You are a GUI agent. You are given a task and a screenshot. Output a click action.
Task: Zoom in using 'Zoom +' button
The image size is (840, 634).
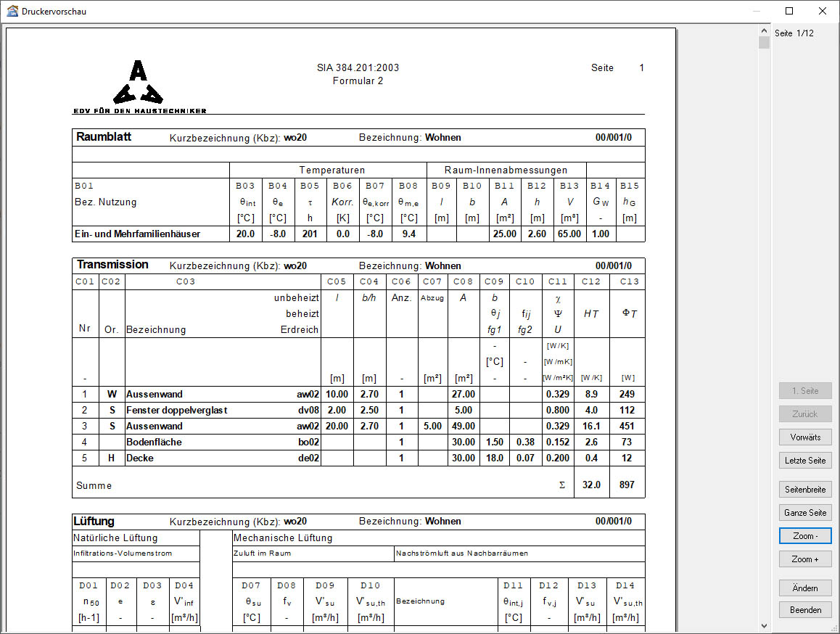pos(805,559)
